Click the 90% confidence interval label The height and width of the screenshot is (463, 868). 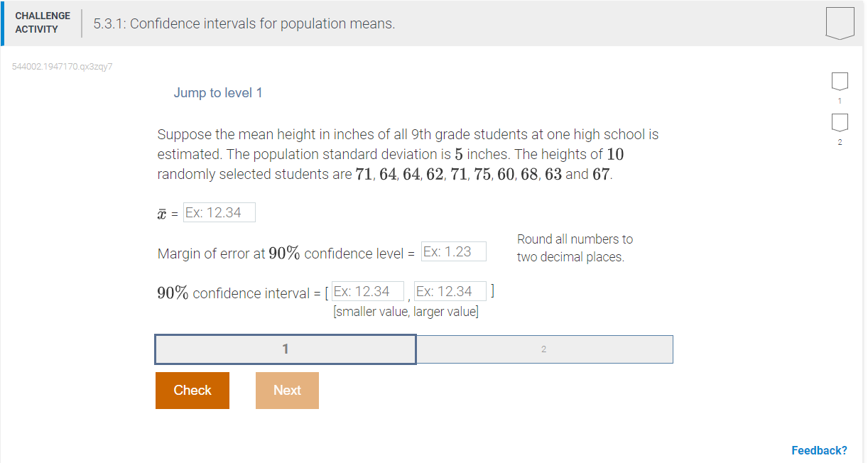point(242,293)
